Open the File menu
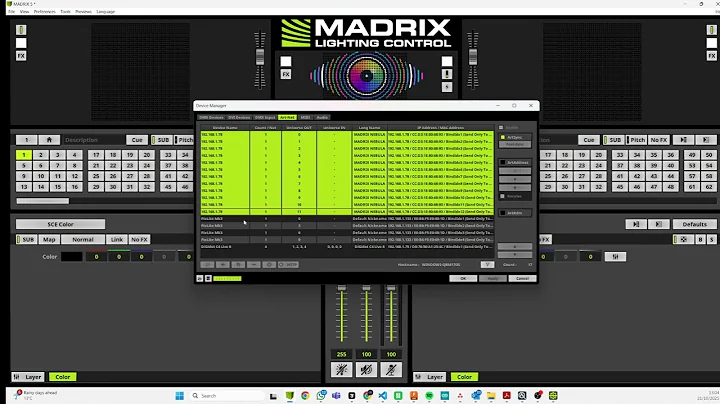The height and width of the screenshot is (404, 720). (11, 11)
